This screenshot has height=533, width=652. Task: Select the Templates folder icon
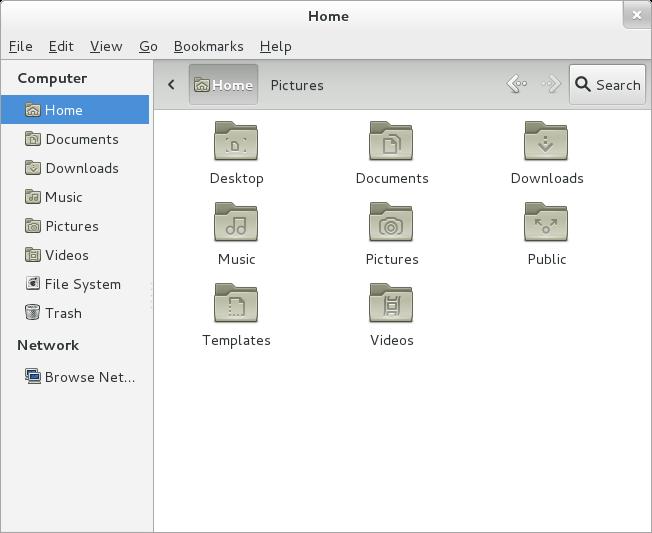pos(236,303)
